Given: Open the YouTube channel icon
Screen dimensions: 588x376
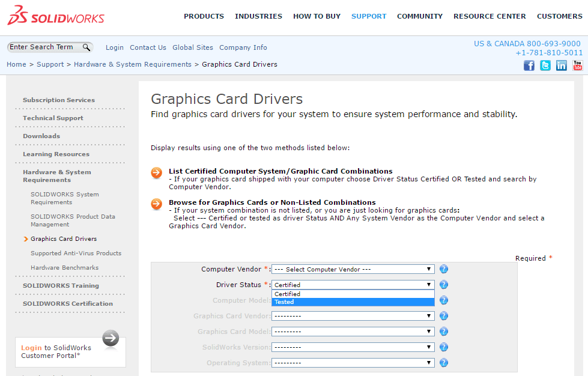Looking at the screenshot, I should [578, 65].
